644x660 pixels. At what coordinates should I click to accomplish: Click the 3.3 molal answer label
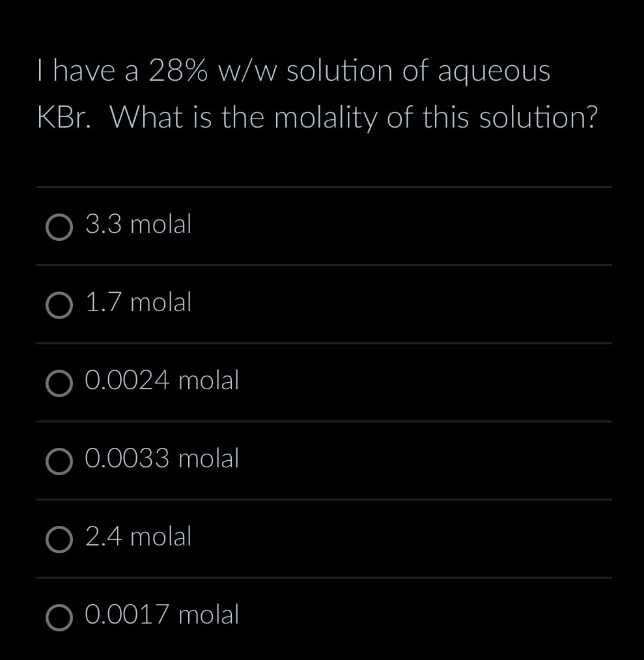[137, 225]
